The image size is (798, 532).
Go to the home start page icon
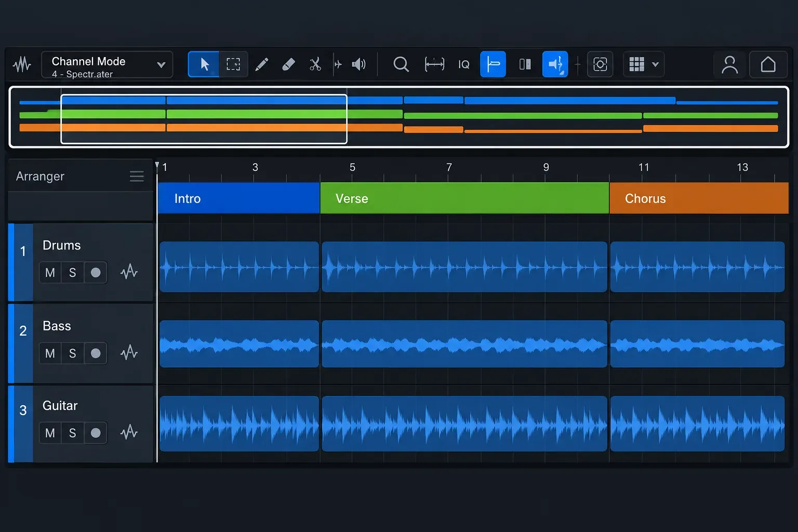pos(768,64)
